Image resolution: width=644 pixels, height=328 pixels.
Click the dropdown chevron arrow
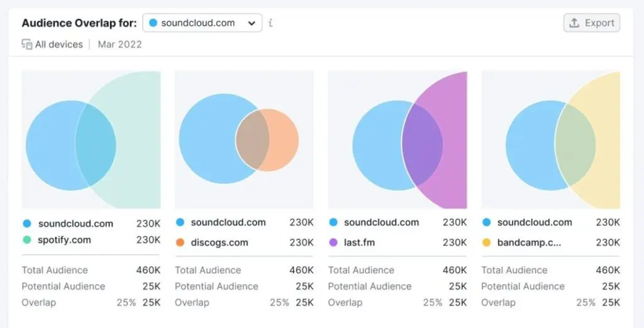[x=252, y=23]
